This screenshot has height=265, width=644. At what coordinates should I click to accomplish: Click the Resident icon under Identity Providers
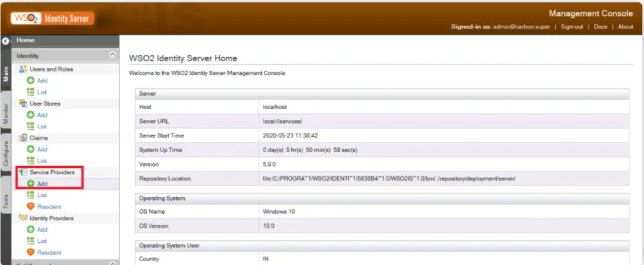click(x=30, y=253)
